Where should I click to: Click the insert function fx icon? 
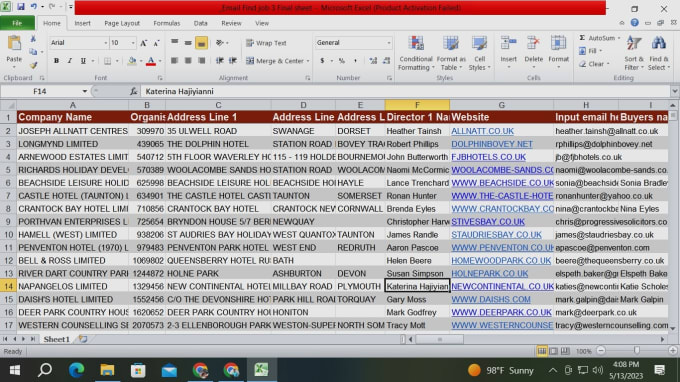134,91
